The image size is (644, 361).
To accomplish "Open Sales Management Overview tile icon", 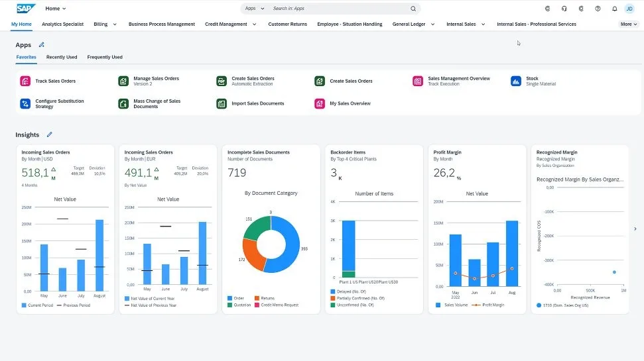I will (418, 81).
